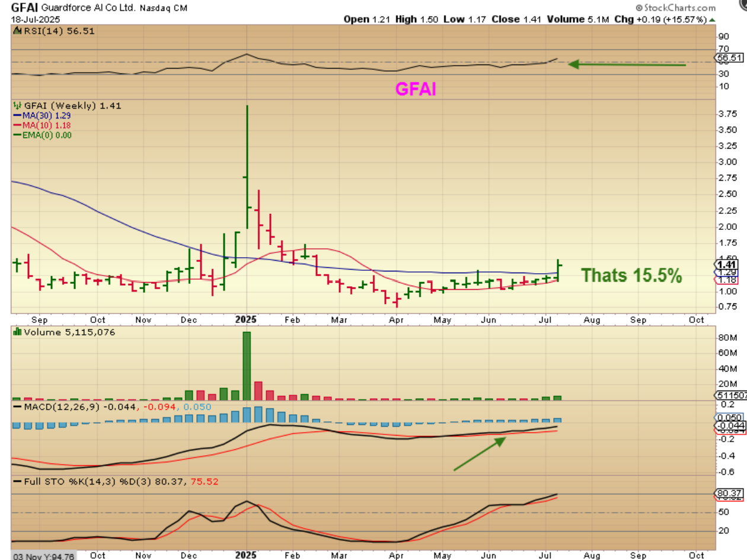Click the 3.00 price axis label
The height and width of the screenshot is (560, 747).
click(727, 162)
